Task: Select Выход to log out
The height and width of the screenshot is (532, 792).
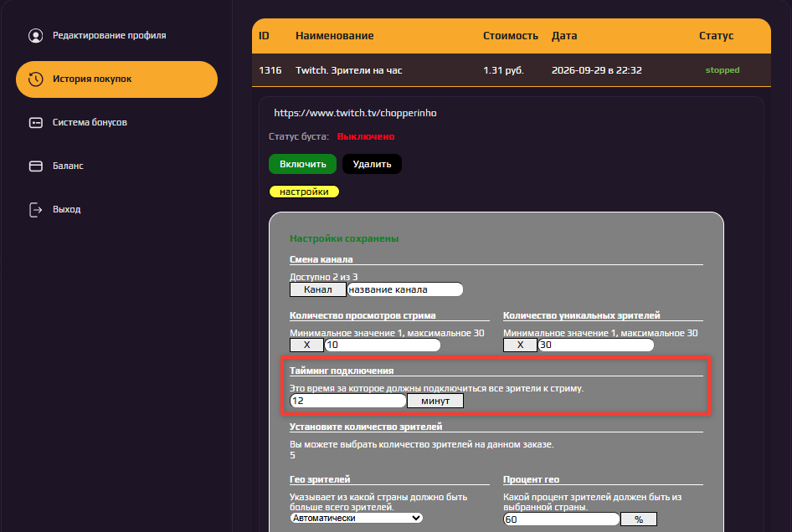Action: click(x=116, y=209)
